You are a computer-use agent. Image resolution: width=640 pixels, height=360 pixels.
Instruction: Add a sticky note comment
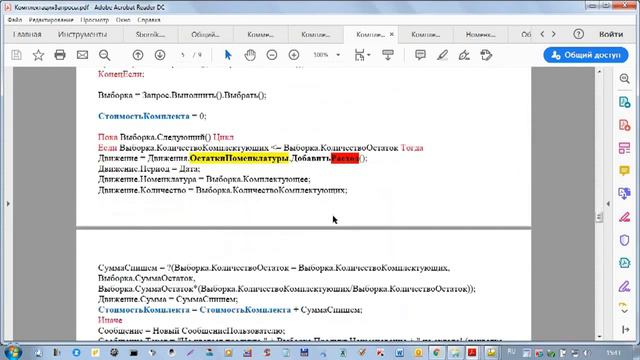tap(420, 55)
